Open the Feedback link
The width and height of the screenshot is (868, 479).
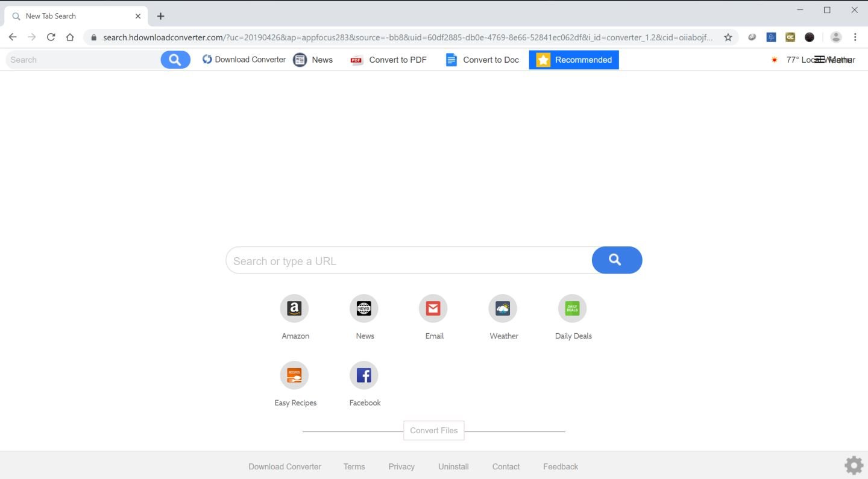pyautogui.click(x=561, y=466)
